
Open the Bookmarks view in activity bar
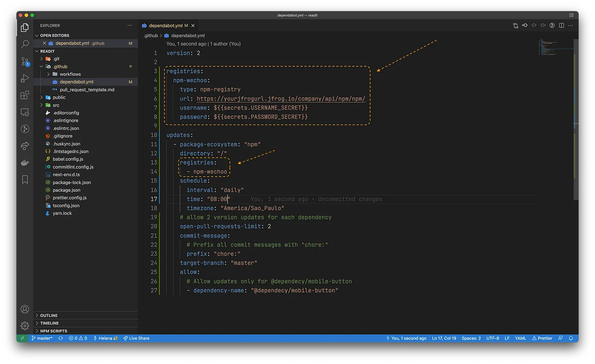[x=25, y=179]
